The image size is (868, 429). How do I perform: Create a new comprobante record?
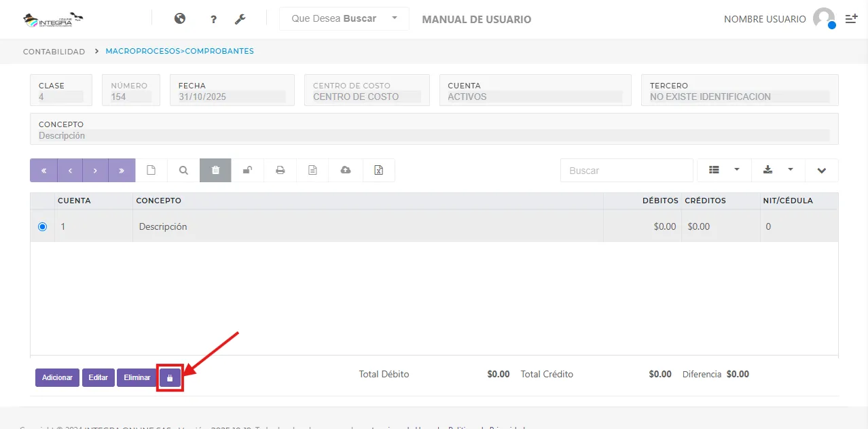(151, 170)
